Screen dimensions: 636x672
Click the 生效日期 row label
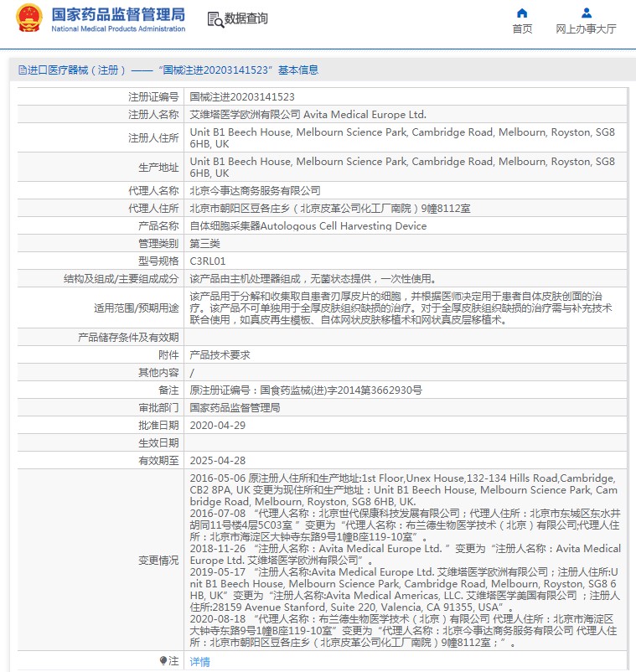(158, 442)
